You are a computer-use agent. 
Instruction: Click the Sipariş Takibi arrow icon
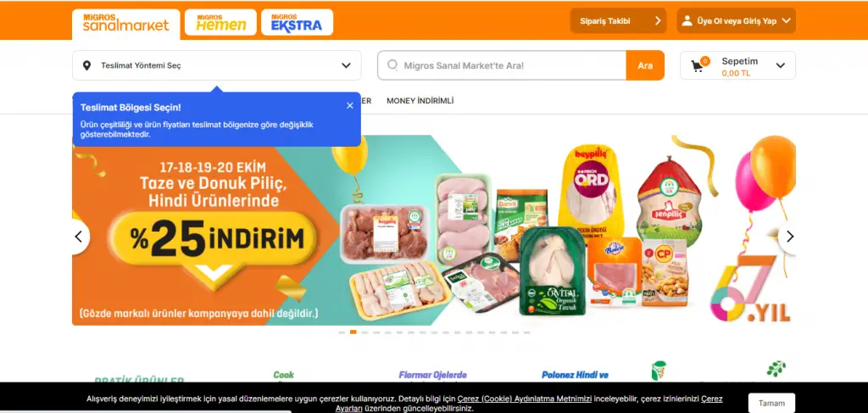pyautogui.click(x=658, y=21)
